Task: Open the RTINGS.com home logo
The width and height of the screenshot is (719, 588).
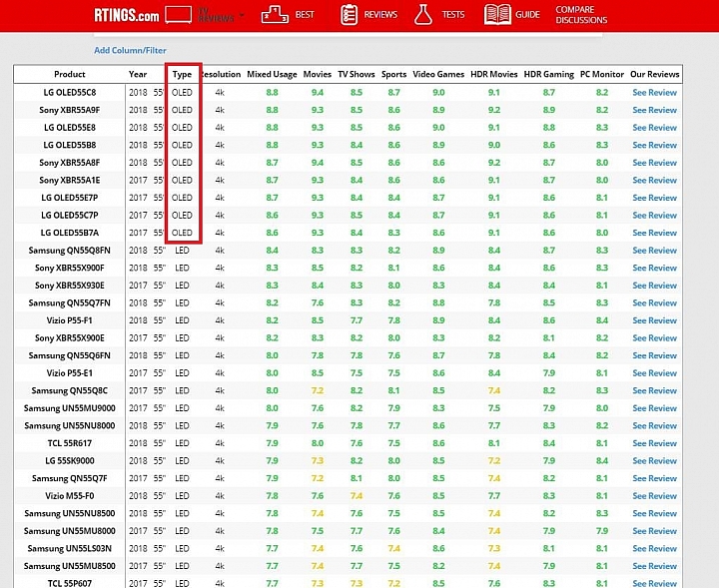Action: 127,15
